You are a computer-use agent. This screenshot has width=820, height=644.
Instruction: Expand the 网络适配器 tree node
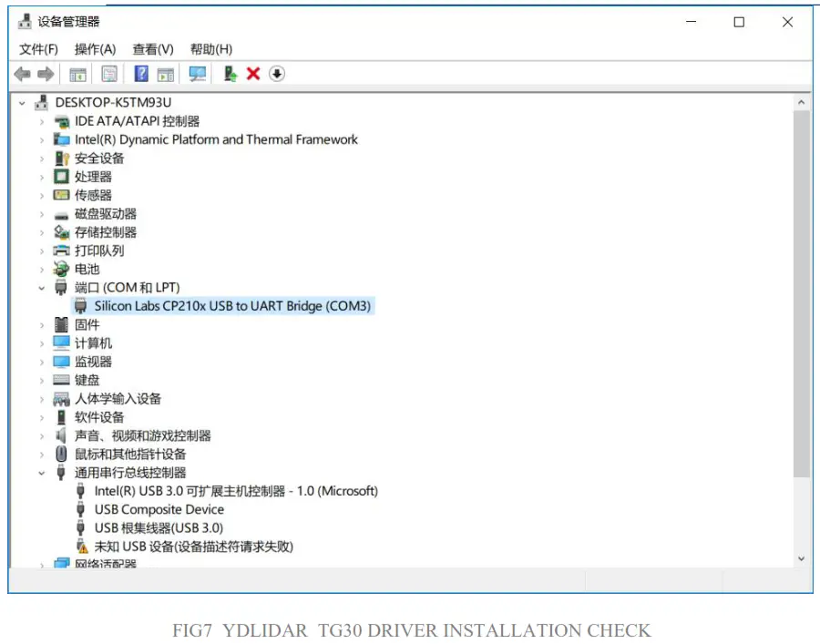[40, 565]
